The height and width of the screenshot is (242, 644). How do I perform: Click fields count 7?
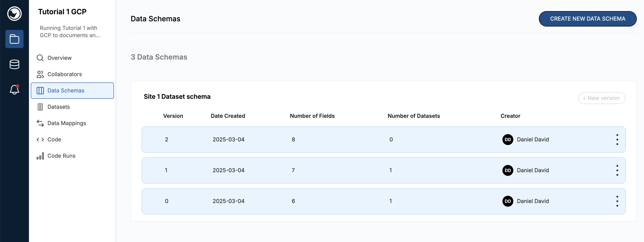(293, 170)
